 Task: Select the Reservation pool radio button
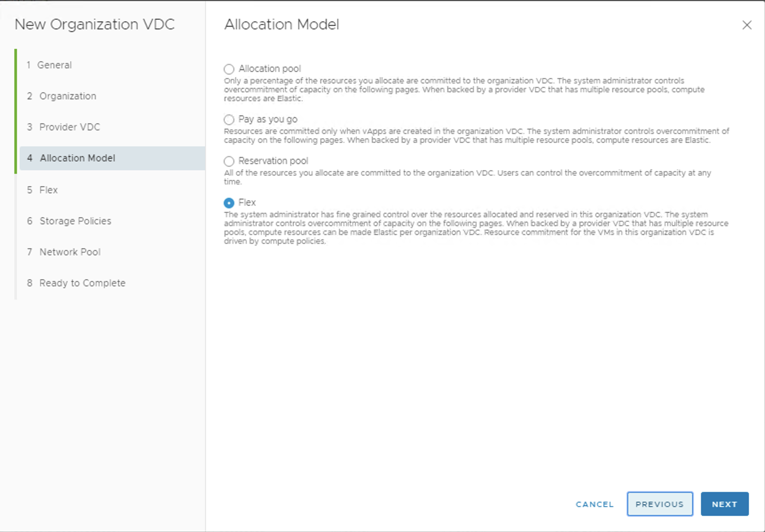pos(229,161)
